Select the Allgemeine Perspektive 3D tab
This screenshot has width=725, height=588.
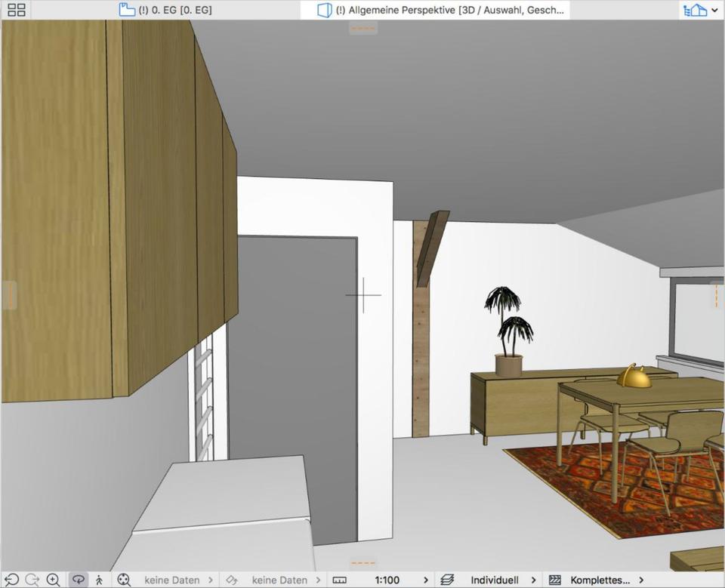pos(440,10)
